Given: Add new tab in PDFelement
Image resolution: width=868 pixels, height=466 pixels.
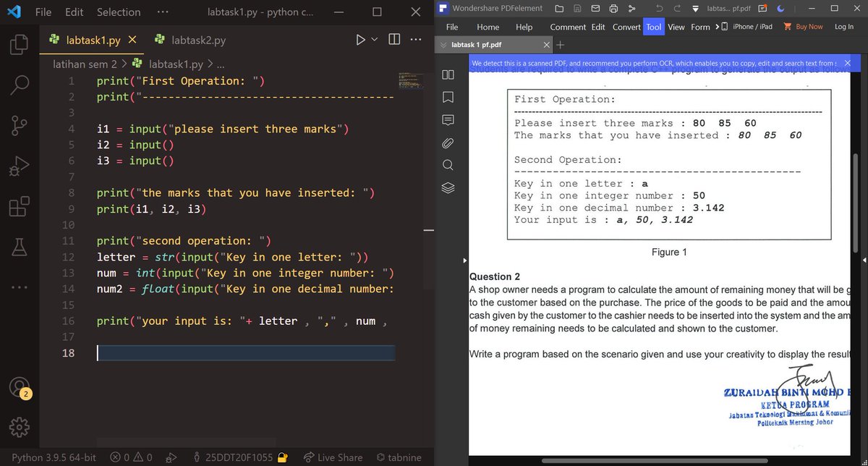Looking at the screenshot, I should (x=560, y=45).
